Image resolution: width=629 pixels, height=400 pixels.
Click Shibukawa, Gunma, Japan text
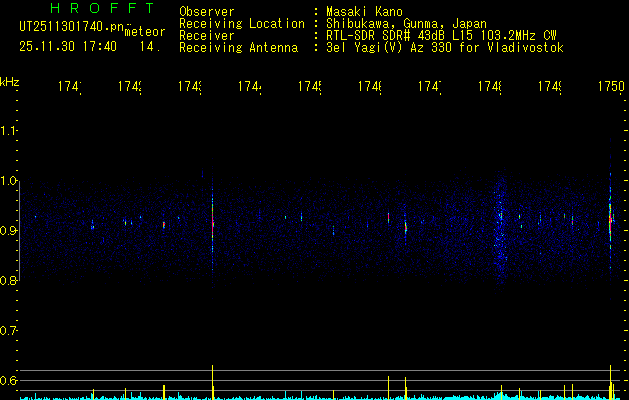pos(406,24)
